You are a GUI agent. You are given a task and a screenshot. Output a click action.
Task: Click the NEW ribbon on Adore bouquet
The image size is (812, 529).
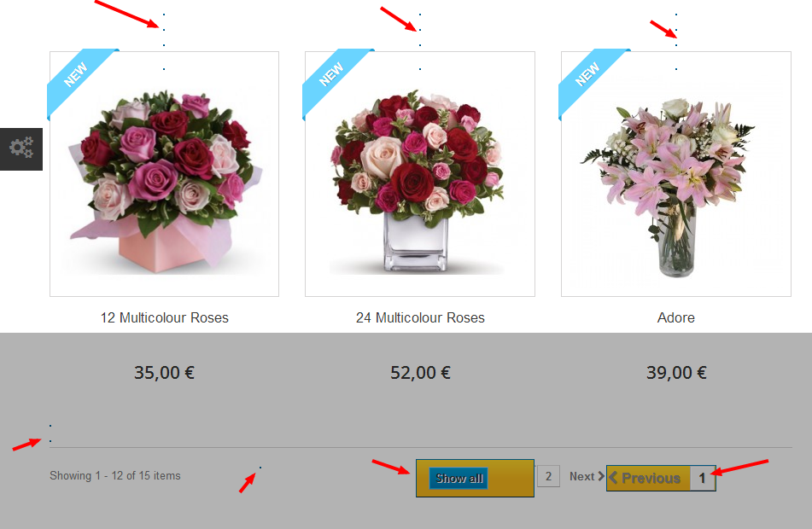(x=590, y=79)
